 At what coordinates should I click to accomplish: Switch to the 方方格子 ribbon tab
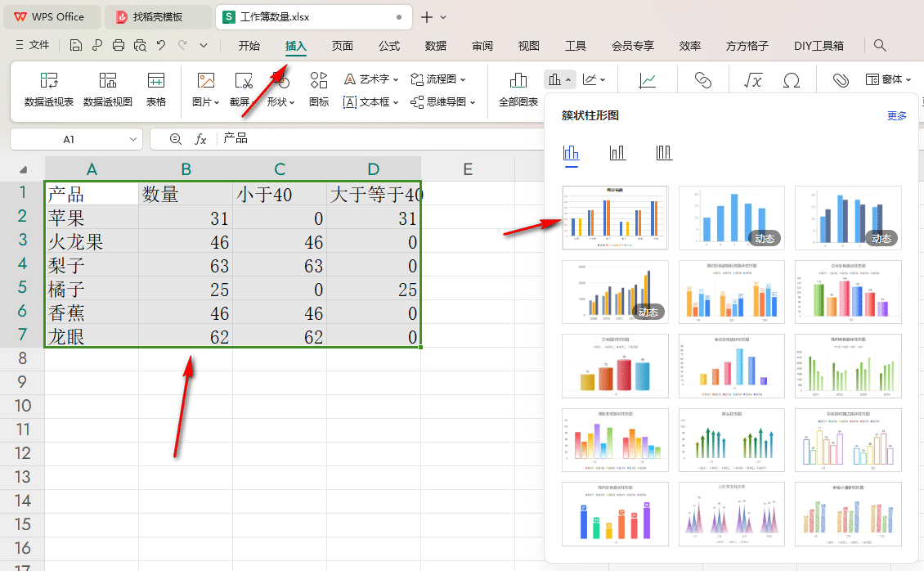(747, 46)
